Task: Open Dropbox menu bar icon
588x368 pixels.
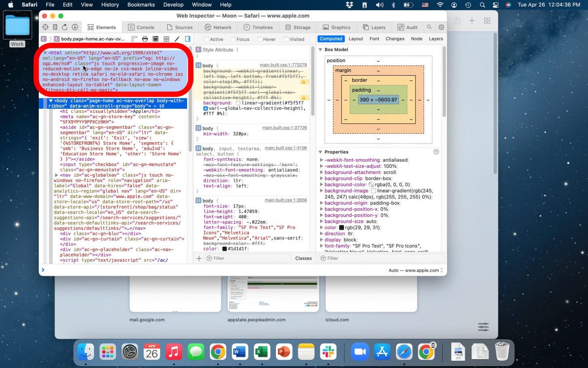Action: pos(350,5)
